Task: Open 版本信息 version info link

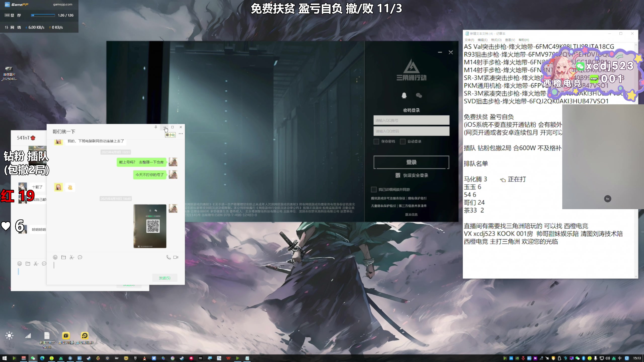Action: [x=411, y=214]
